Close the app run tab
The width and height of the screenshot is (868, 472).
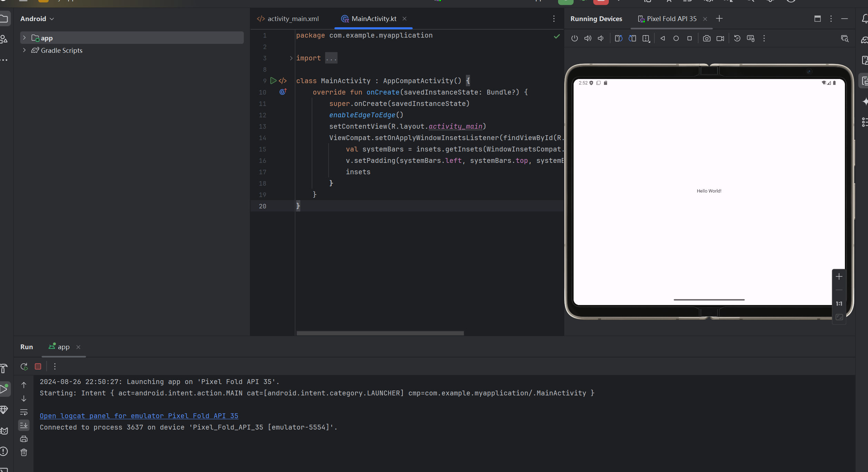point(78,347)
